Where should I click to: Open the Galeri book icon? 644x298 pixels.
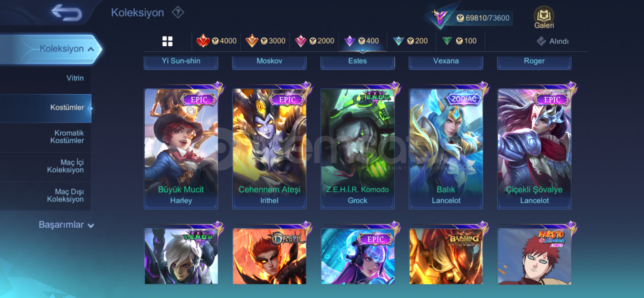click(x=544, y=18)
